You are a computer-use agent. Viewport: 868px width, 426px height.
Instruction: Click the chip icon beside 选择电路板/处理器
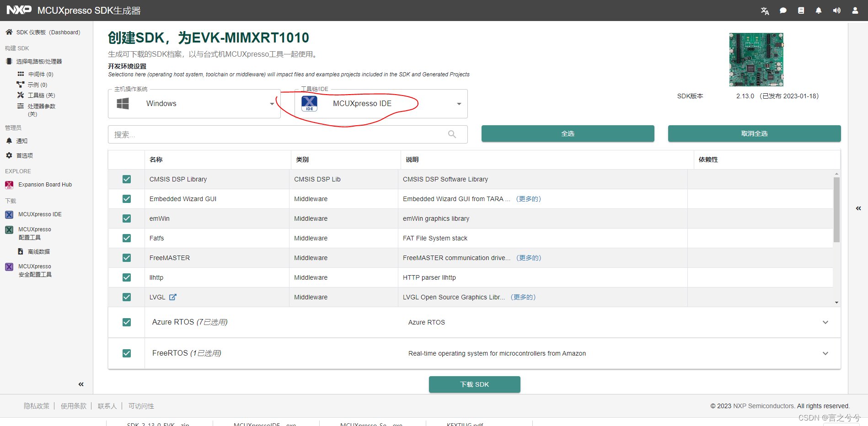click(x=9, y=61)
